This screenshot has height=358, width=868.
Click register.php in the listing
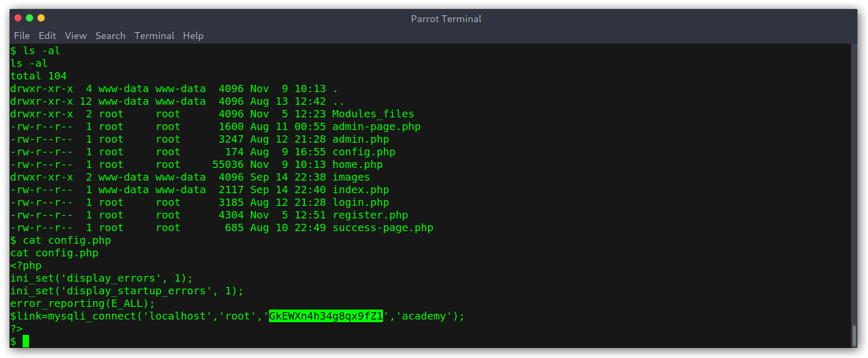pyautogui.click(x=370, y=215)
